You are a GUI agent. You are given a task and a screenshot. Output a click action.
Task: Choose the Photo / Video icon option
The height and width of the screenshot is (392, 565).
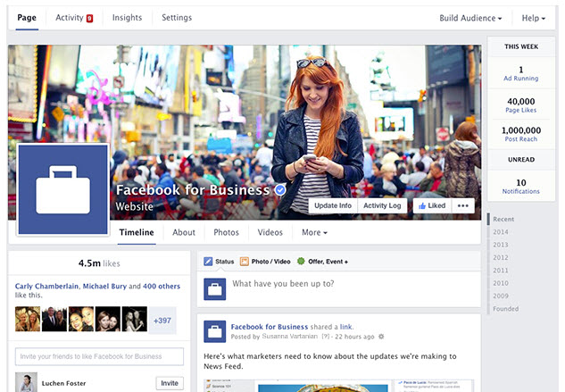(245, 262)
